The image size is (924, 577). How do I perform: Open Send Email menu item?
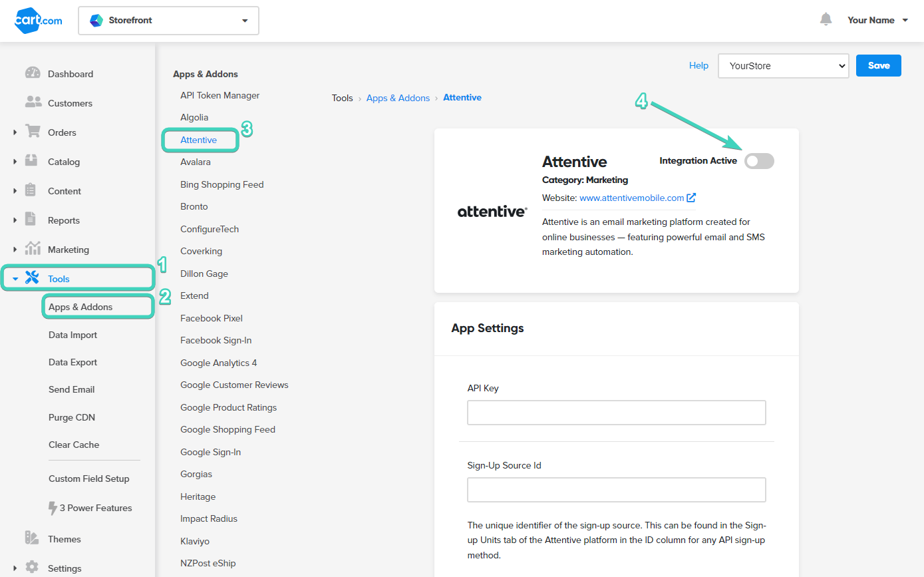(x=71, y=389)
